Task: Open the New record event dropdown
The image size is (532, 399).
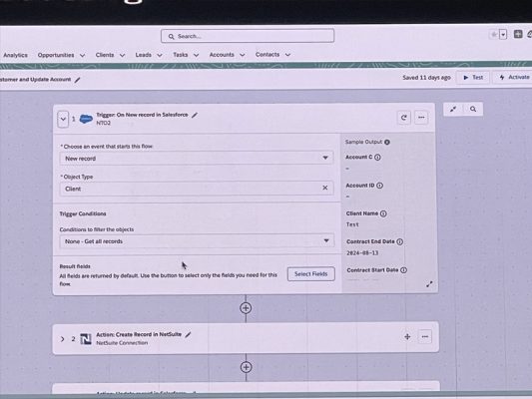Action: (x=197, y=159)
